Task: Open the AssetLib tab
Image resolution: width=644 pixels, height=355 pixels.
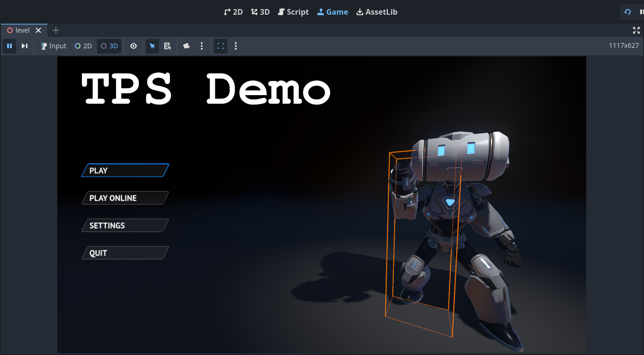Action: [x=377, y=12]
